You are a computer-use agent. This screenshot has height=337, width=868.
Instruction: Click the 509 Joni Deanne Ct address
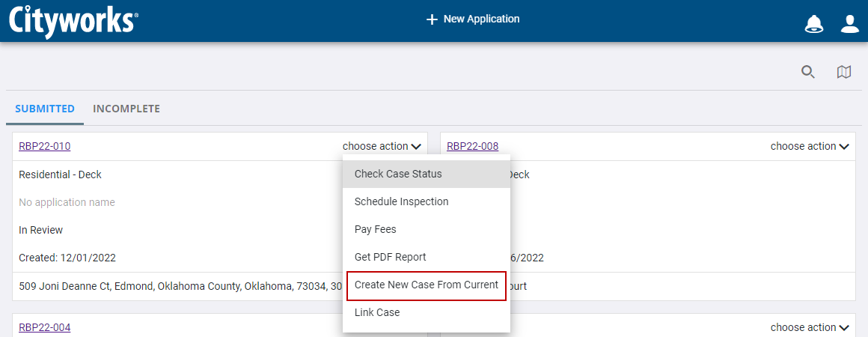(x=180, y=287)
